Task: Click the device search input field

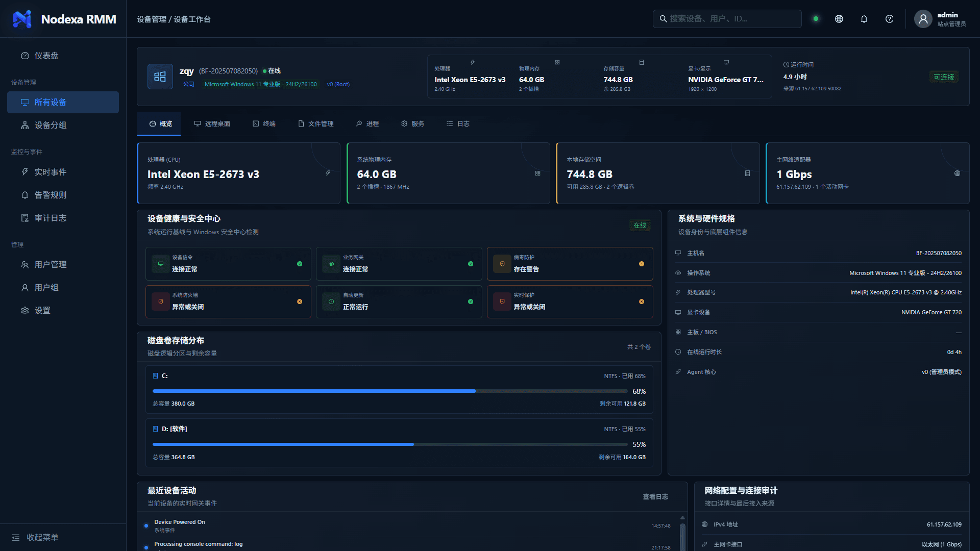Action: tap(727, 19)
